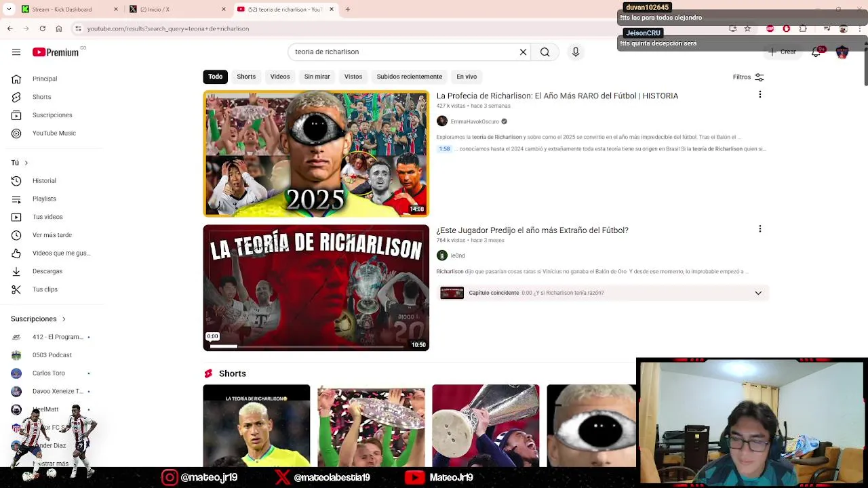868x488 pixels.
Task: Play the La Teoría de Richarlison thumbnail
Action: [x=316, y=287]
